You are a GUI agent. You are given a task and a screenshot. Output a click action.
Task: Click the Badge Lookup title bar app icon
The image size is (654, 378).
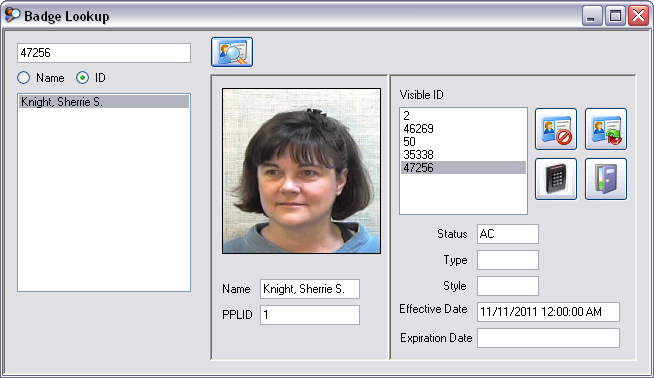coord(13,15)
